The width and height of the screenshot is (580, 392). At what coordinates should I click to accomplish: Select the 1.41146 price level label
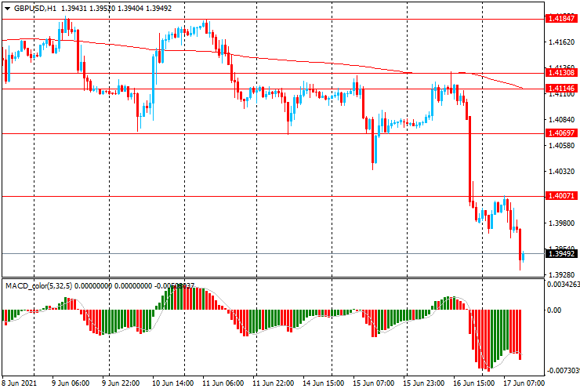tap(561, 88)
